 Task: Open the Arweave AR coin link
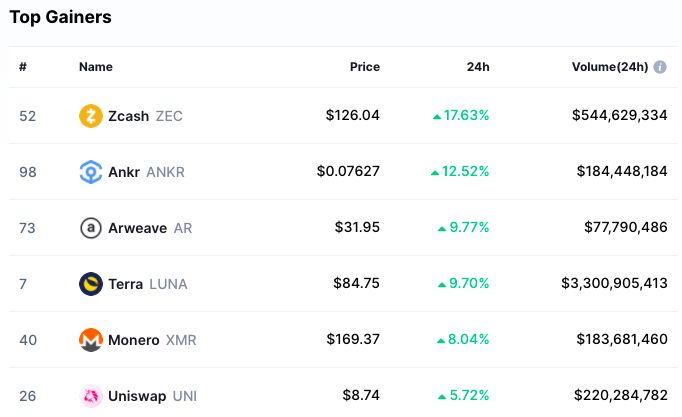(x=149, y=228)
